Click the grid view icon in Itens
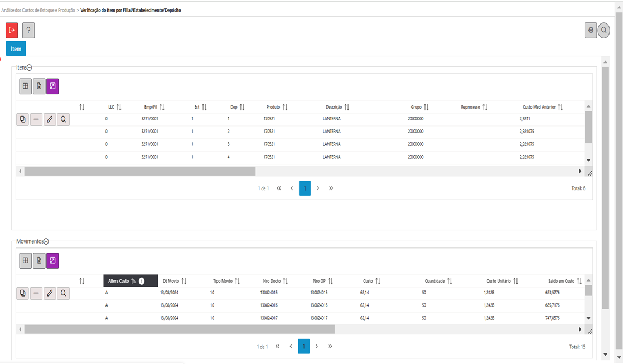 tap(26, 86)
